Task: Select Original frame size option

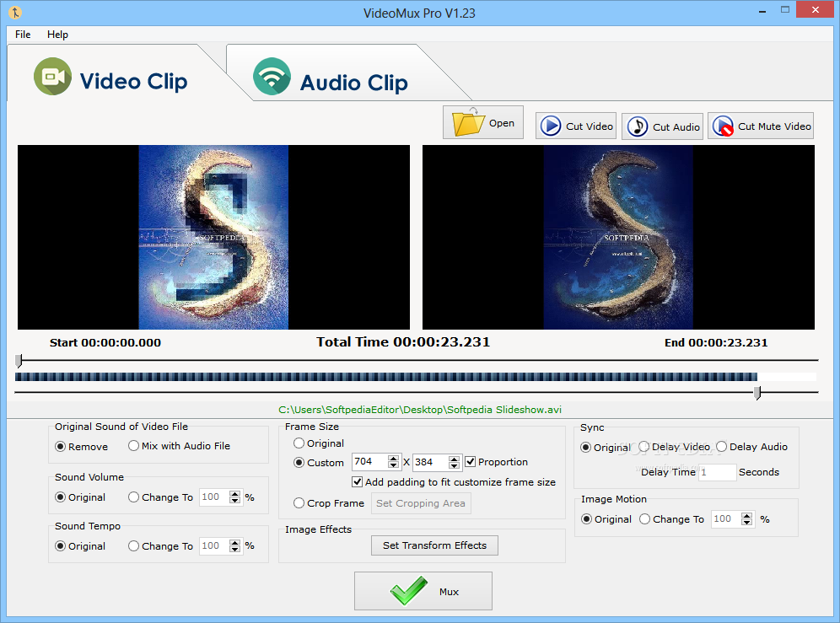Action: click(x=319, y=443)
